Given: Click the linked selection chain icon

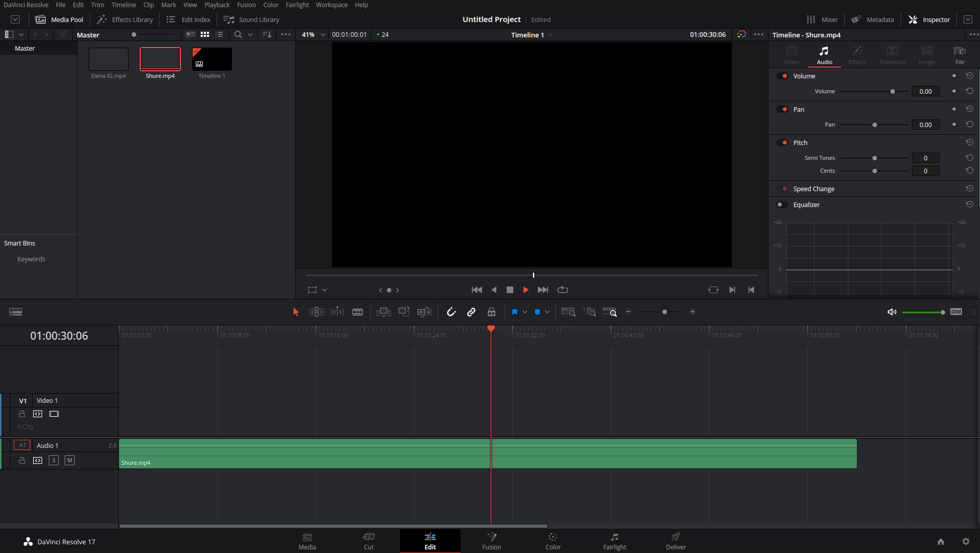Looking at the screenshot, I should point(471,312).
